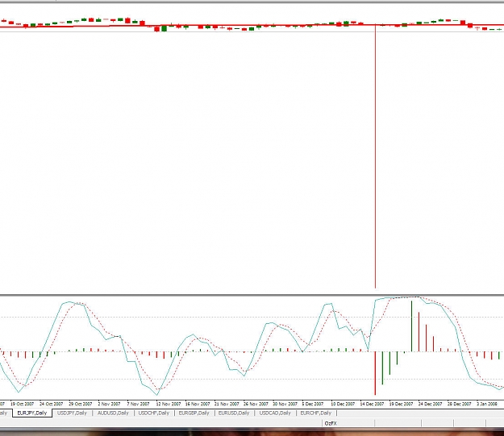
Task: Click the 10 Dec 2007 date label
Action: [x=343, y=404]
